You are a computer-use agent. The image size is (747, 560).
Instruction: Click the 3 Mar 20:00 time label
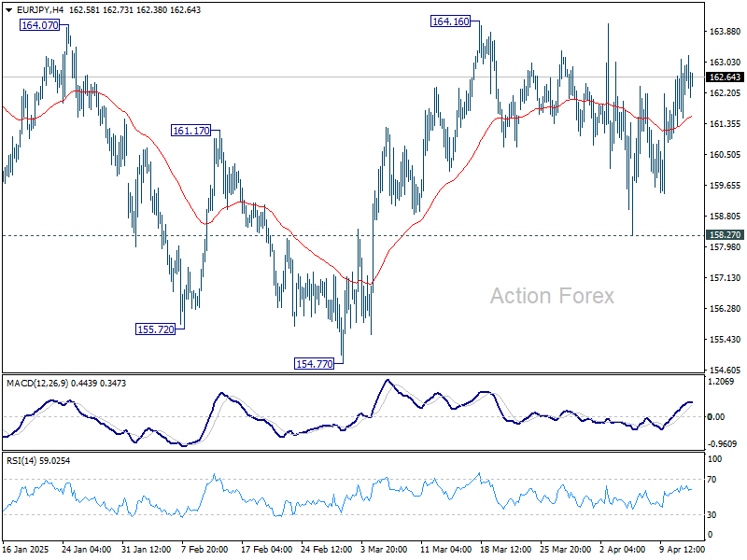(x=384, y=550)
